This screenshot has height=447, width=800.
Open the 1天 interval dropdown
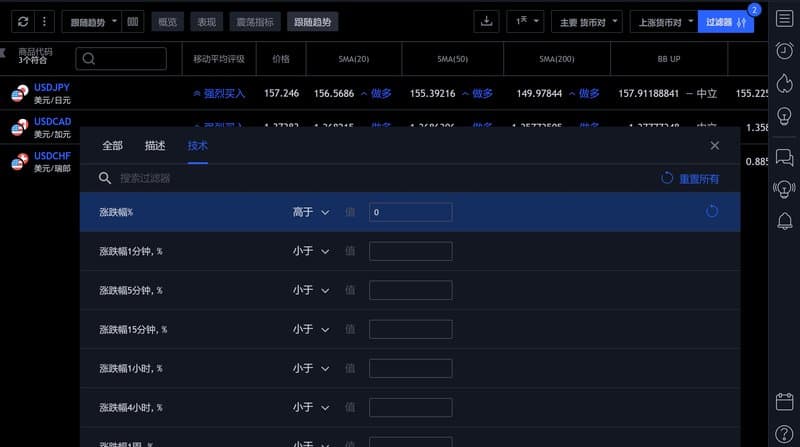tap(526, 21)
